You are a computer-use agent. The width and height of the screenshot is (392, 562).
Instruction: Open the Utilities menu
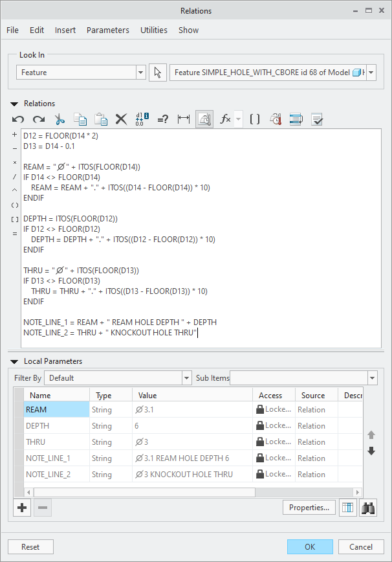153,30
